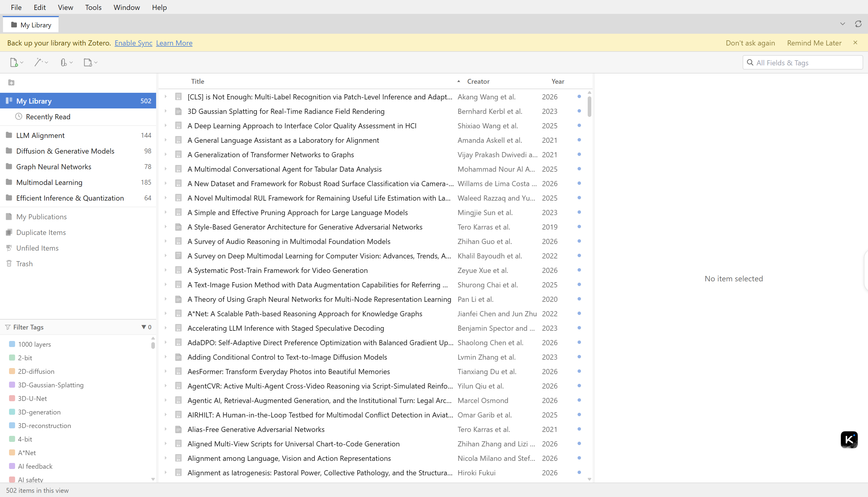Expand the 3D Gaussian Splatting item row

point(165,111)
